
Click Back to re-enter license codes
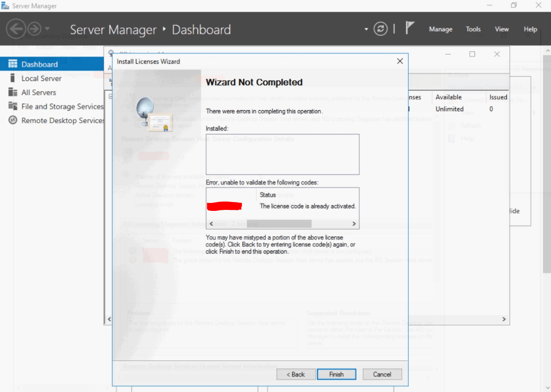coord(296,374)
